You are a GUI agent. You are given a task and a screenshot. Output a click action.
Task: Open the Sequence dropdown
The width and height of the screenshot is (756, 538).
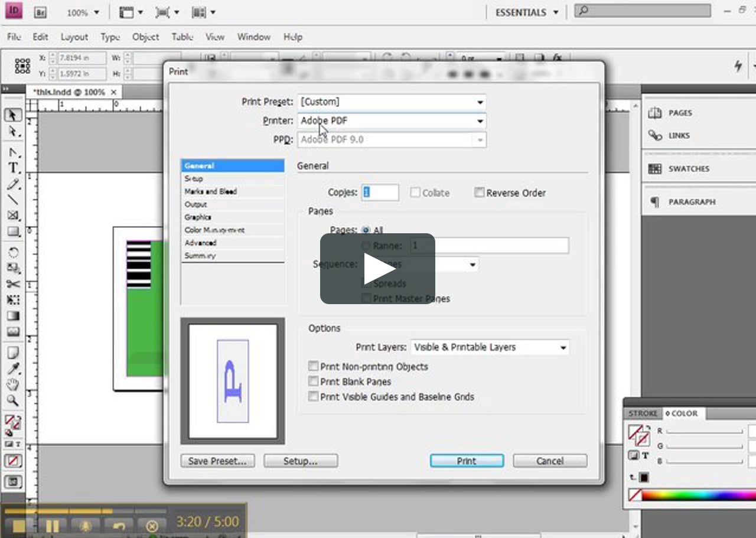[419, 265]
